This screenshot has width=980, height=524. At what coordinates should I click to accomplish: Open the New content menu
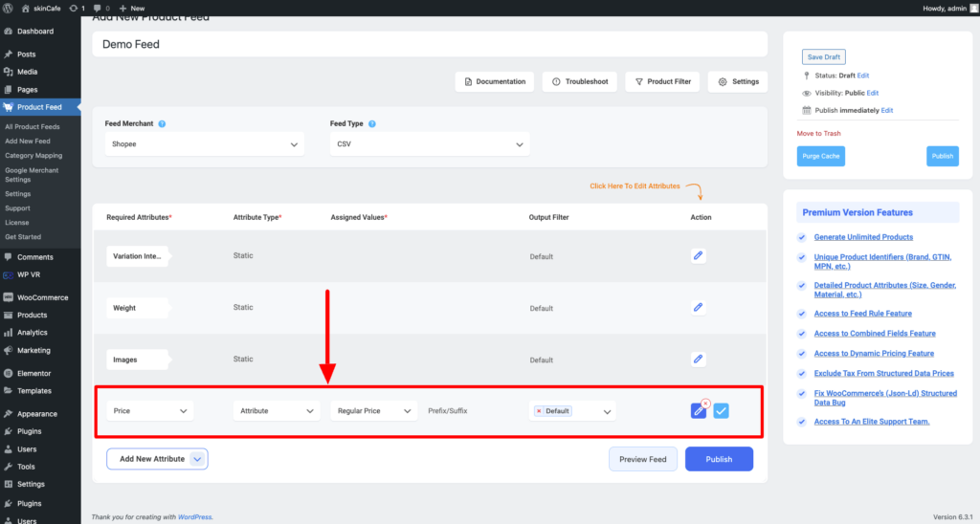pos(132,8)
